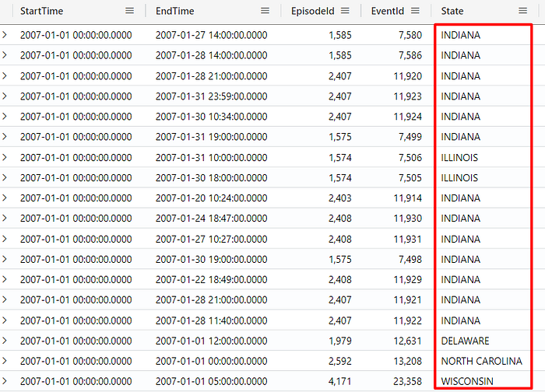Open the StartTime column menu icon
Screen dimensions: 545x392
[130, 11]
